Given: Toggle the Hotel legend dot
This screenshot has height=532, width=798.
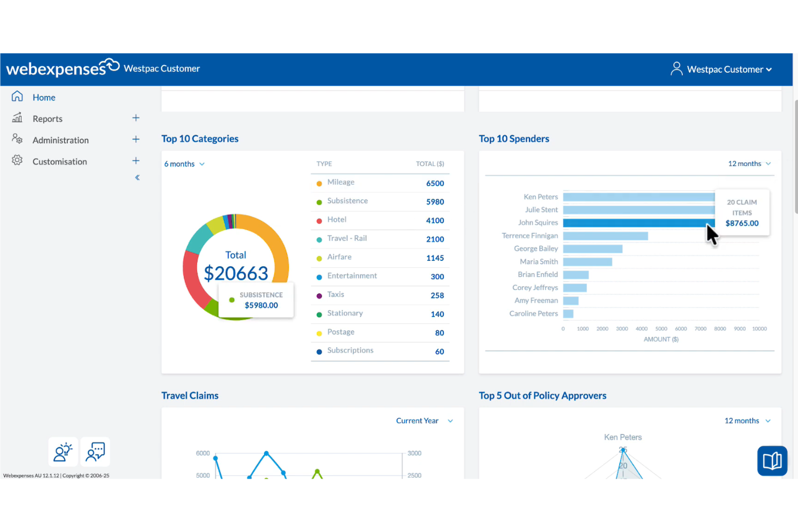Looking at the screenshot, I should click(x=319, y=220).
